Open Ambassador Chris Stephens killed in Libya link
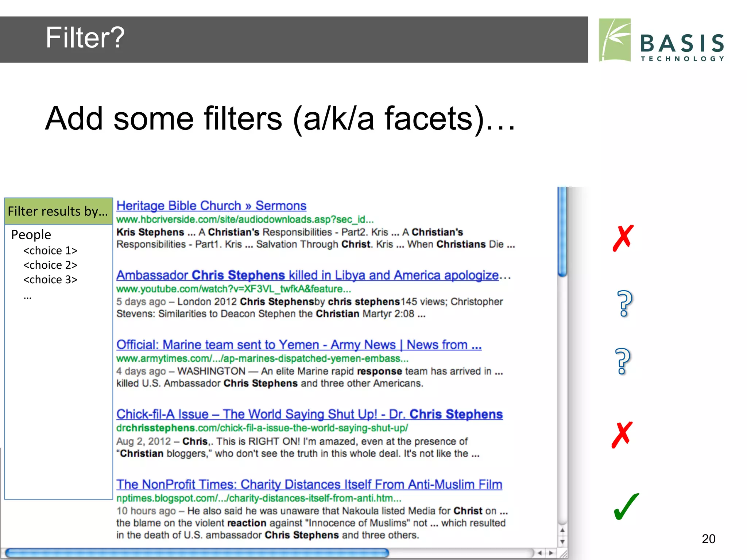 point(313,275)
